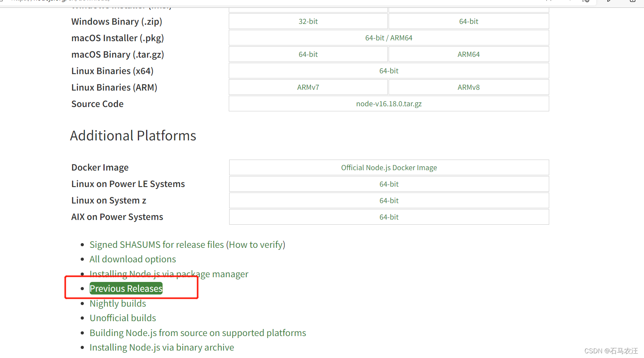Open Signed SHASUMS for release files

[x=157, y=245]
